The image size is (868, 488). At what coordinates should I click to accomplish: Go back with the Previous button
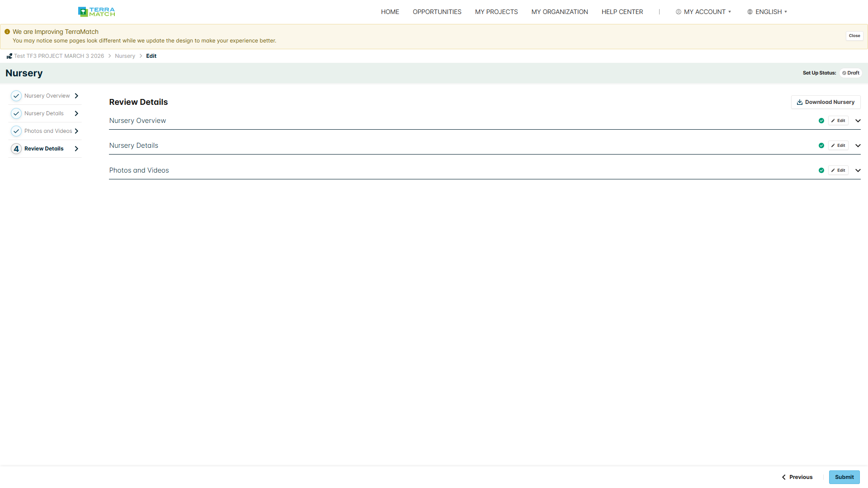pyautogui.click(x=797, y=477)
